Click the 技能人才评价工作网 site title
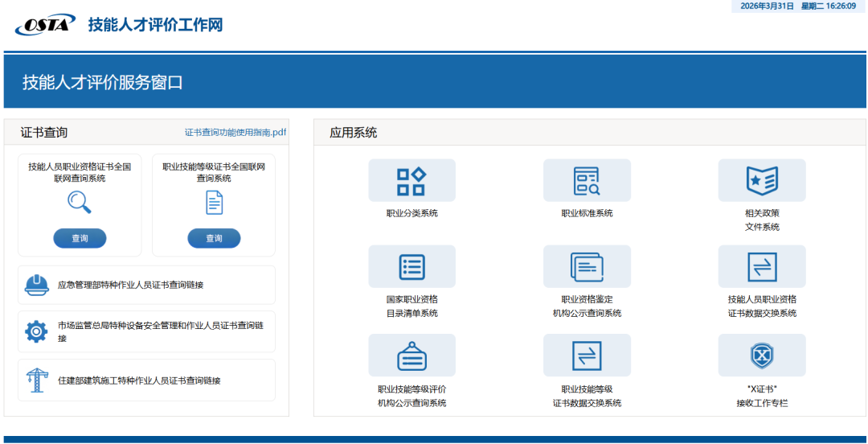The height and width of the screenshot is (444, 868). 155,25
